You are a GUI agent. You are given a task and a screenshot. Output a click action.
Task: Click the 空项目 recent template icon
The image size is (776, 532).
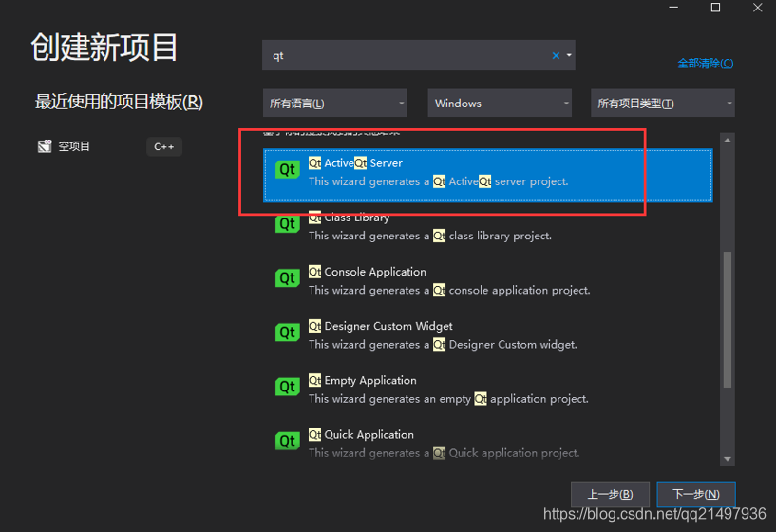(45, 146)
